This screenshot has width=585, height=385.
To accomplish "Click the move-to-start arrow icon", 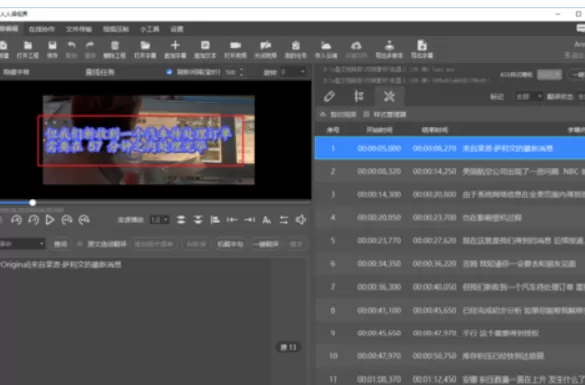I will [x=232, y=220].
